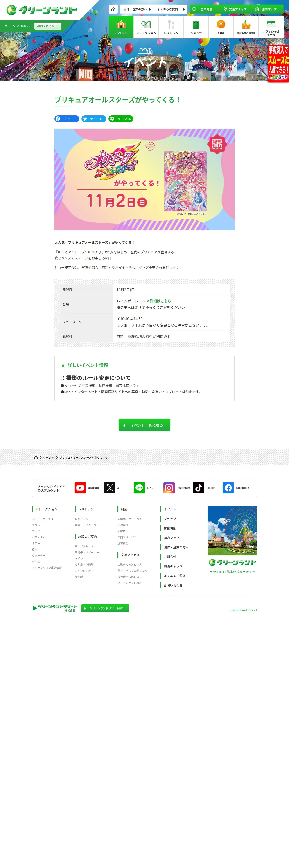289x868 pixels.
Task: Open よくあるご質問 in the top bar
Action: 171,9
